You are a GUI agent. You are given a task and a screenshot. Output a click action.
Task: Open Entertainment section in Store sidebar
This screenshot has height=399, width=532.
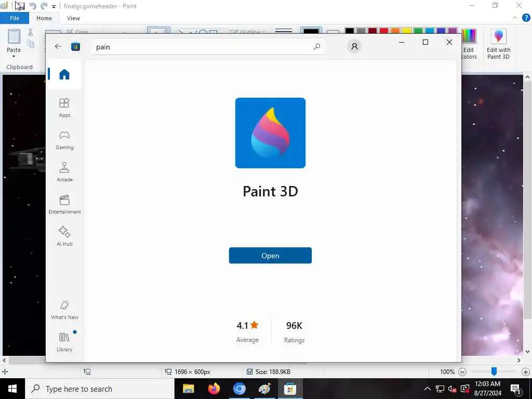tap(64, 205)
